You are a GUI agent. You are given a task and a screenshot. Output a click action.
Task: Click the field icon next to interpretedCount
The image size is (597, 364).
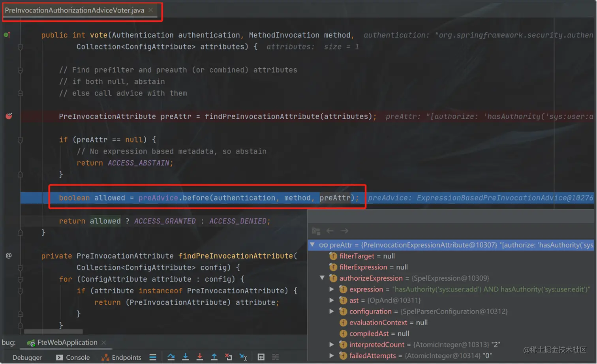click(x=343, y=345)
